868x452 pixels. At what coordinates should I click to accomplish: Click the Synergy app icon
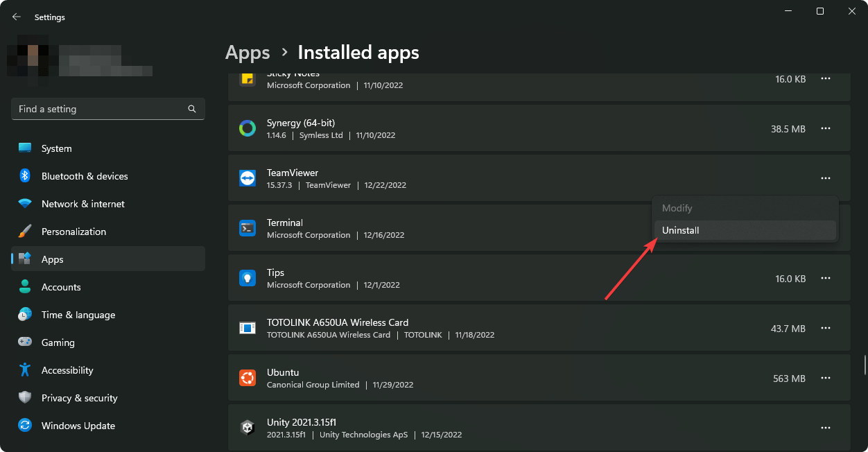[x=248, y=128]
